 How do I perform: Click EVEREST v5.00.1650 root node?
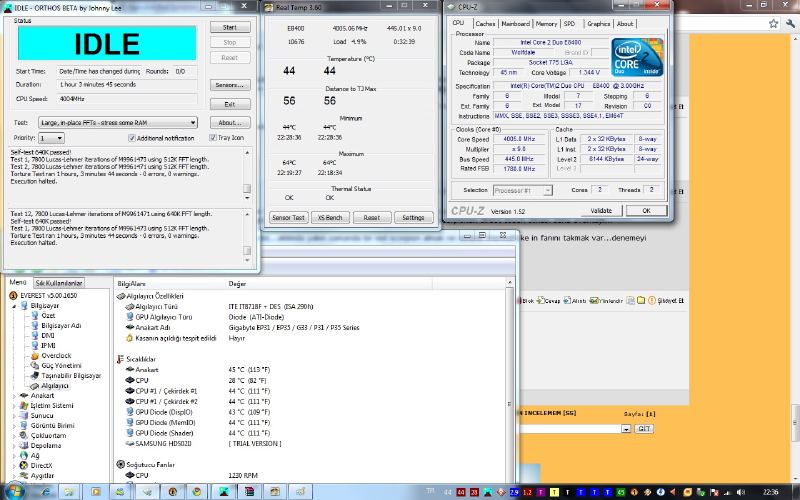coord(48,295)
